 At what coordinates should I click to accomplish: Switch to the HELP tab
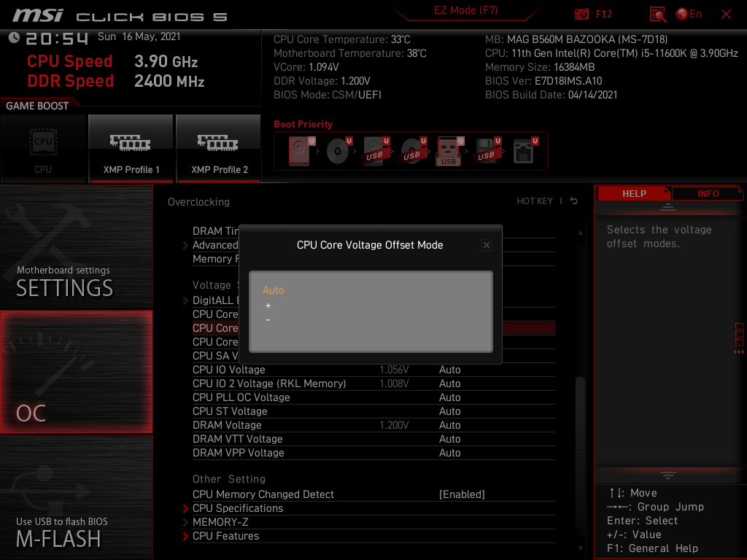point(634,193)
